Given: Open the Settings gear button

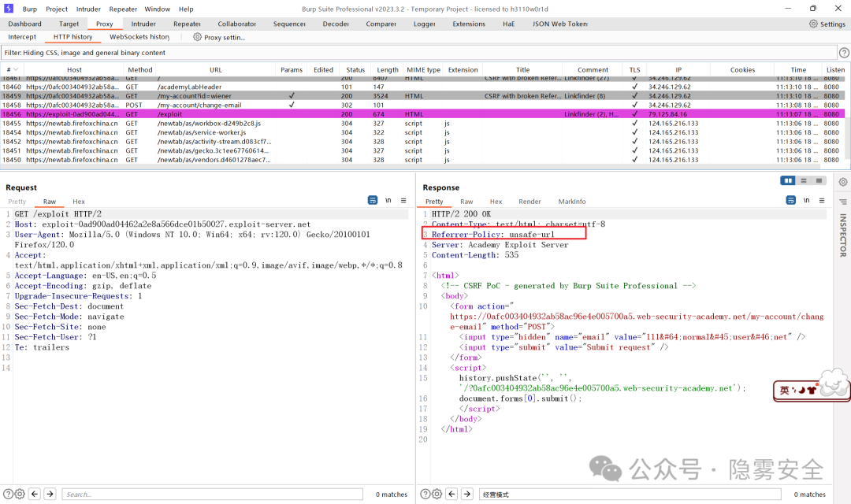Looking at the screenshot, I should [827, 24].
